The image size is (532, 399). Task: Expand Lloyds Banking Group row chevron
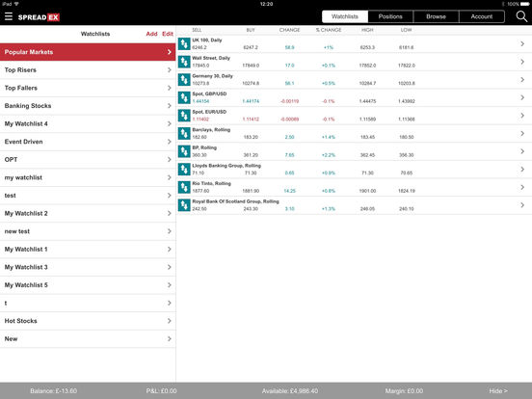coord(522,170)
